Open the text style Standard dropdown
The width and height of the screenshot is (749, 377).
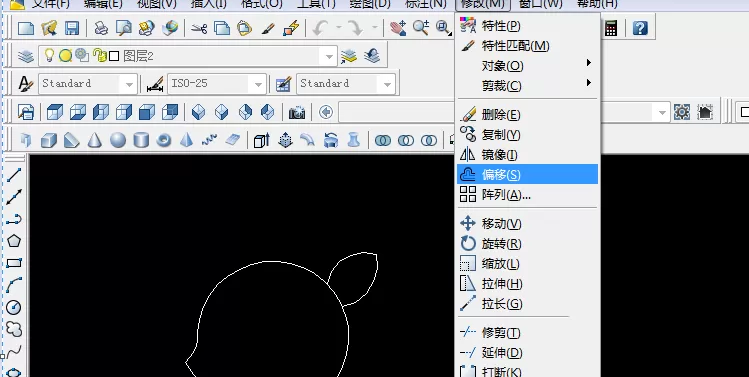pos(129,85)
